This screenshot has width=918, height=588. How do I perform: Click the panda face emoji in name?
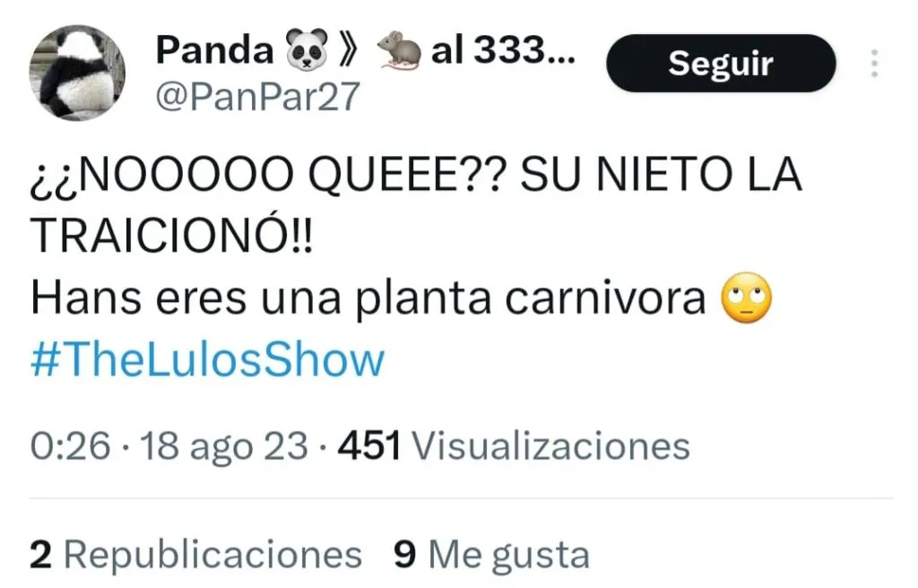(307, 50)
